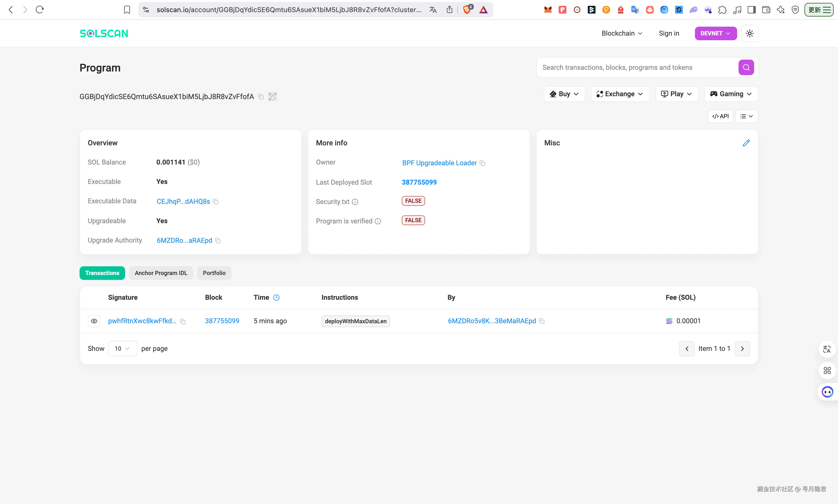Open Last Deployed Slot 387755099
Screen dimensions: 838x504
[x=419, y=182]
